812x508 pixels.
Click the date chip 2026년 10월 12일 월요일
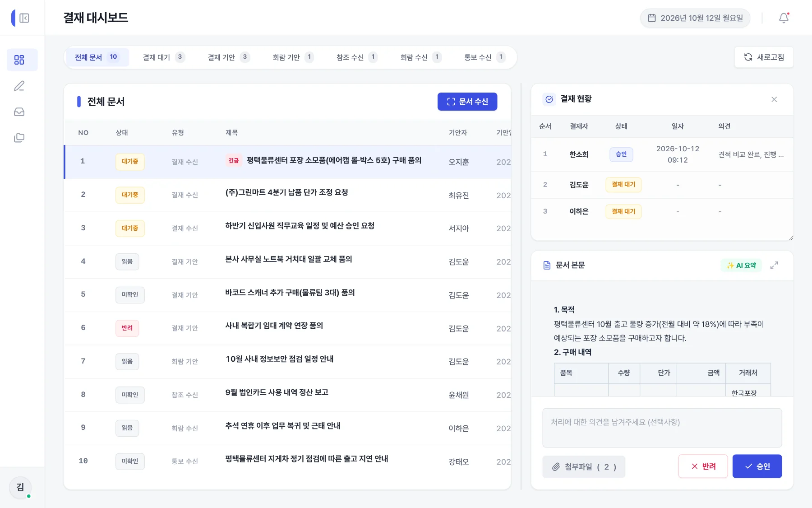(x=695, y=18)
